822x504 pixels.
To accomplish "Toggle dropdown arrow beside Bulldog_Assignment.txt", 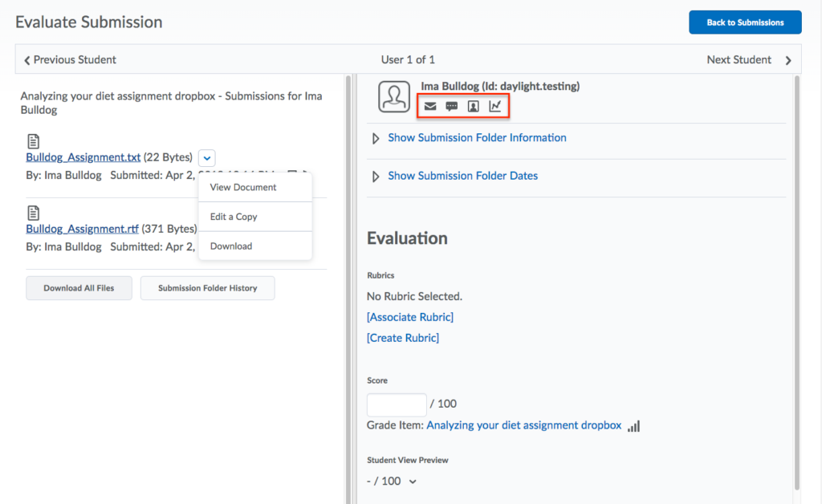I will (206, 158).
